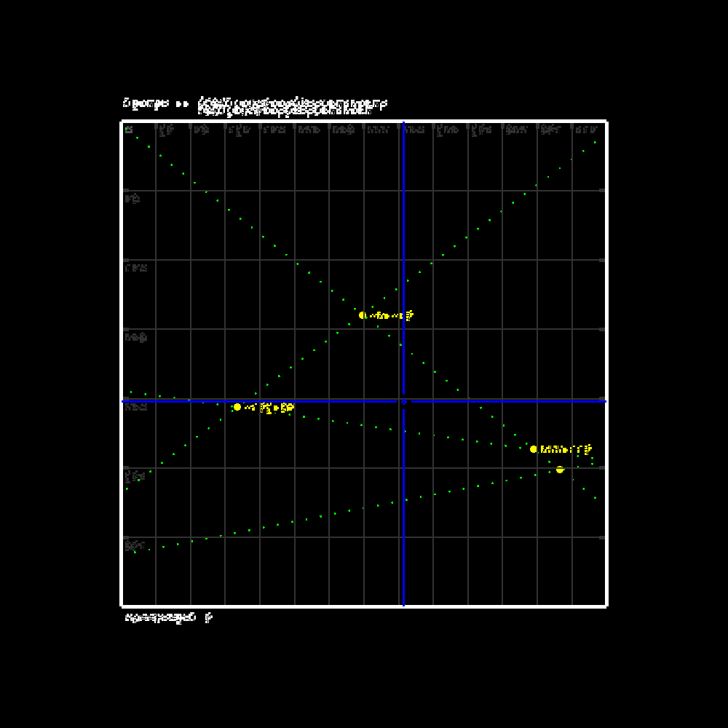Viewport: 728px width, 728px height.
Task: Select the yellow marker above the crosshair center
Action: 363,315
